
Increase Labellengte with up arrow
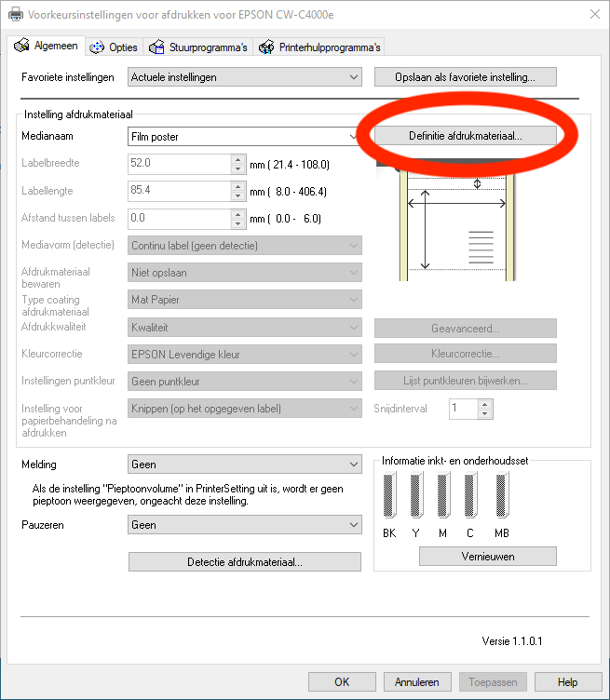click(238, 186)
